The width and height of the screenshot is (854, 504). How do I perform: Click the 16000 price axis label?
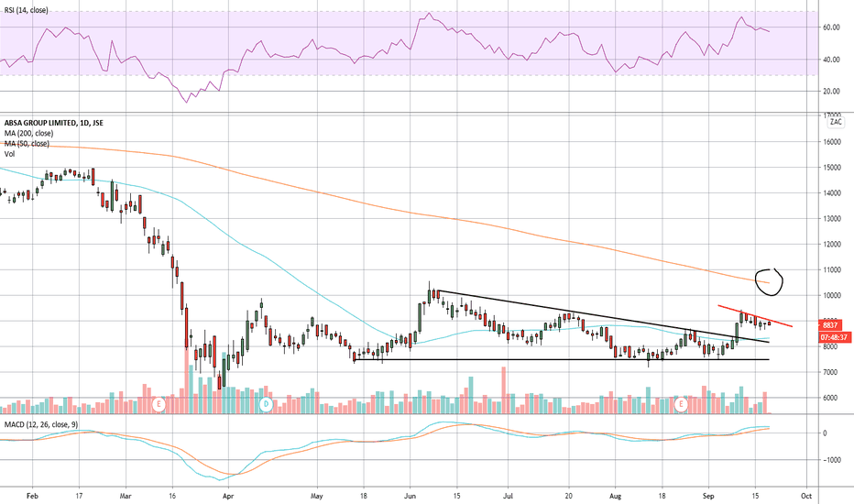pos(832,142)
